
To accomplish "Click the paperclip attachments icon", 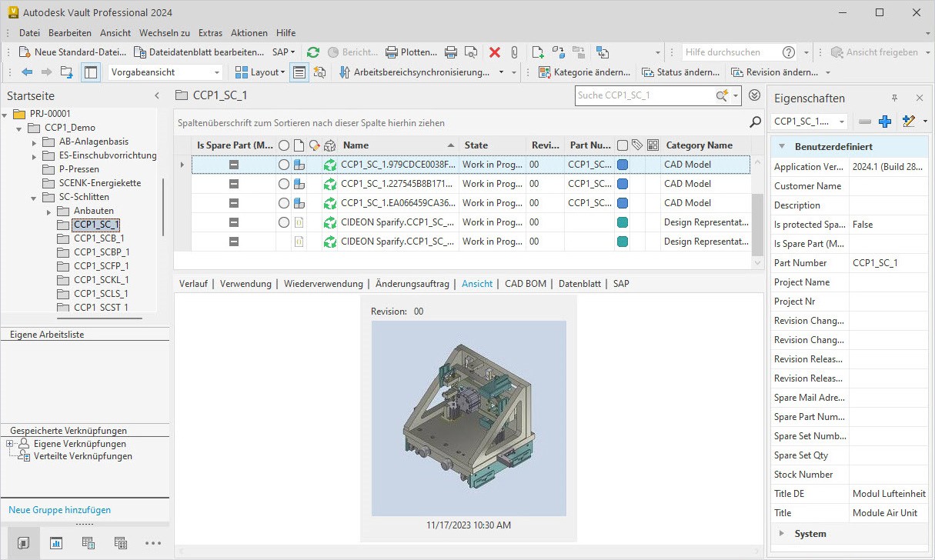I will [514, 52].
